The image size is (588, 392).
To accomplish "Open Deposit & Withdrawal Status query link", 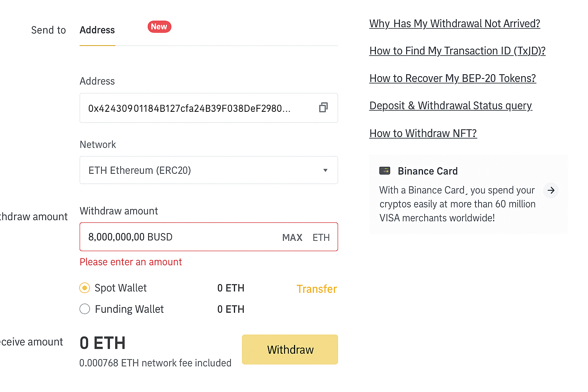I will (451, 106).
